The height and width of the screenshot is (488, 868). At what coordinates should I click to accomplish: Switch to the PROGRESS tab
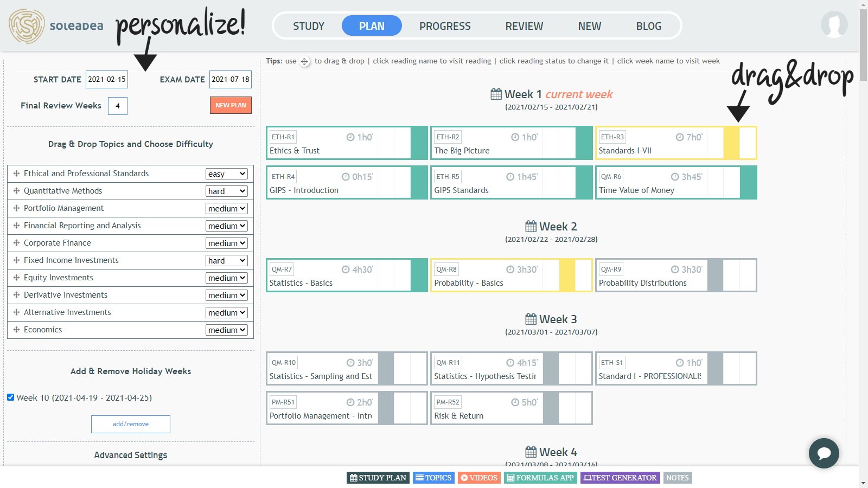click(445, 26)
